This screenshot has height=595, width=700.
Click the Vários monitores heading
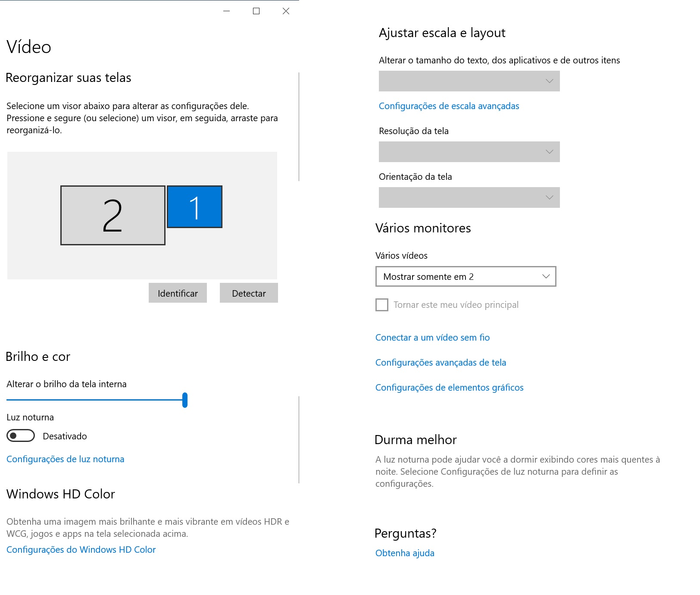(423, 228)
